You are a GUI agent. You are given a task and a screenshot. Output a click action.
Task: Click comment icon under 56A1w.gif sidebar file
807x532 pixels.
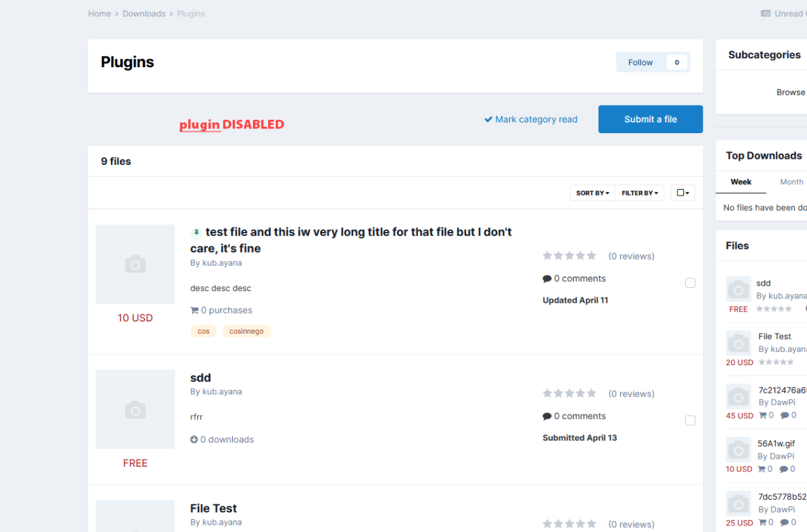[x=784, y=469]
